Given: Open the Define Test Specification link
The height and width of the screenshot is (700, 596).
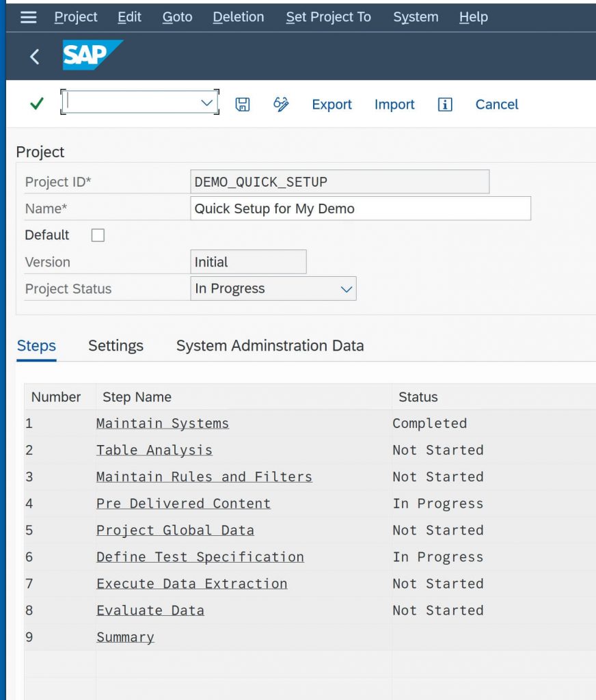Looking at the screenshot, I should pyautogui.click(x=200, y=557).
